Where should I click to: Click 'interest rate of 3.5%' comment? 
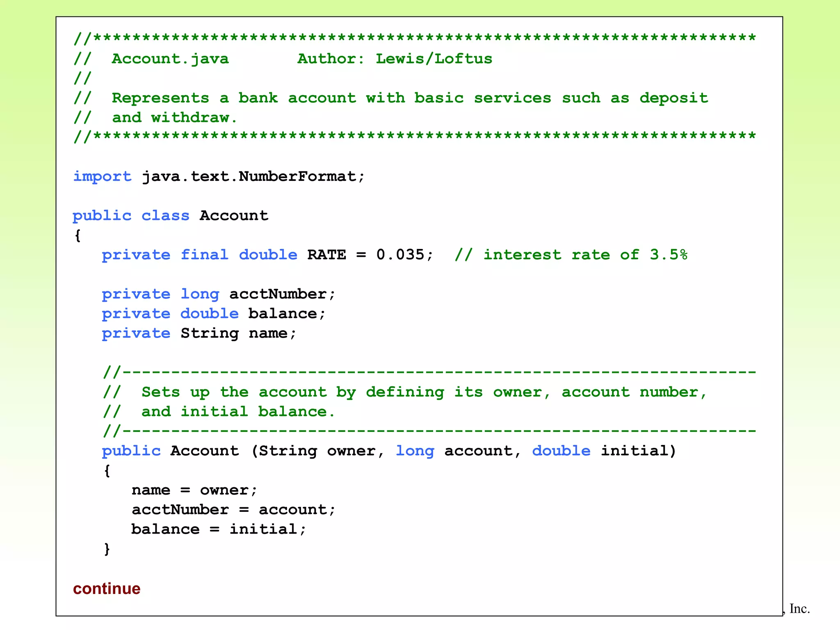pos(585,255)
